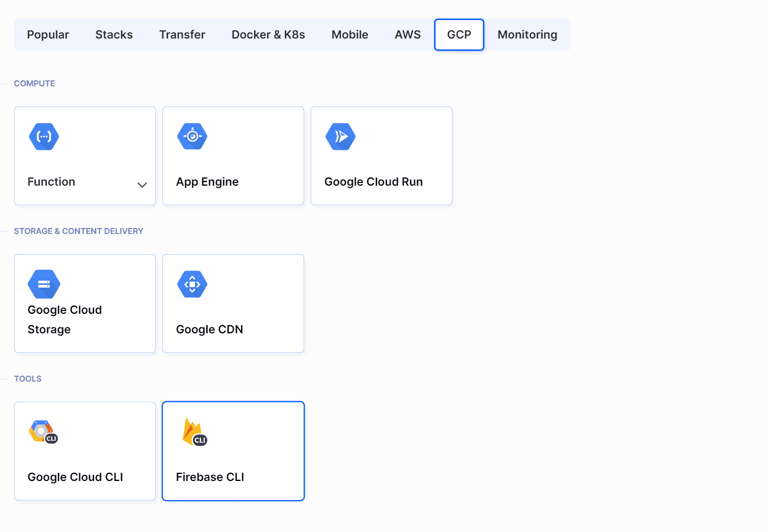Switch to the AWS tab

(407, 34)
